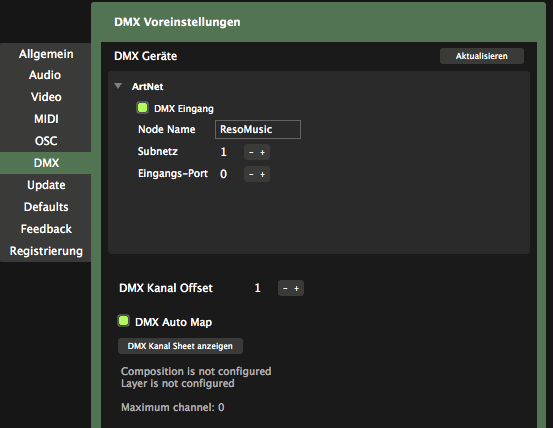Click 'Layer is not configured' text
Screen dimensions: 553x428
point(178,383)
